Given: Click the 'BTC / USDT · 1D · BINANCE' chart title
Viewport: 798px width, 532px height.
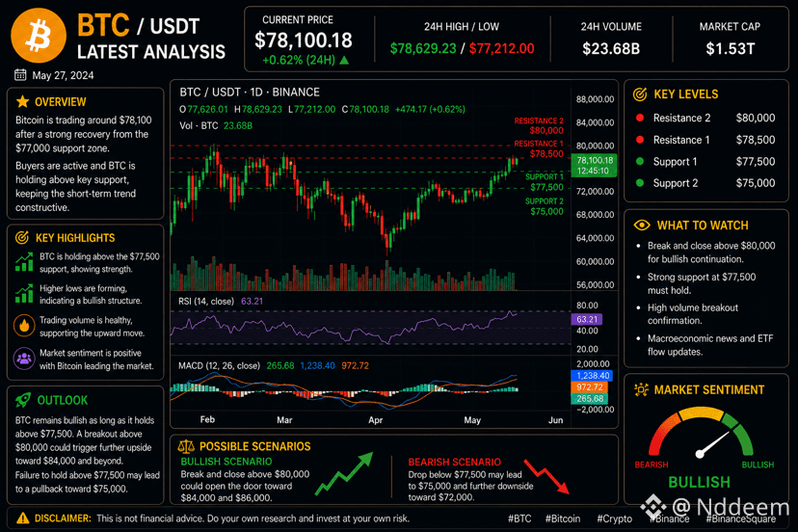Looking at the screenshot, I should pos(250,93).
